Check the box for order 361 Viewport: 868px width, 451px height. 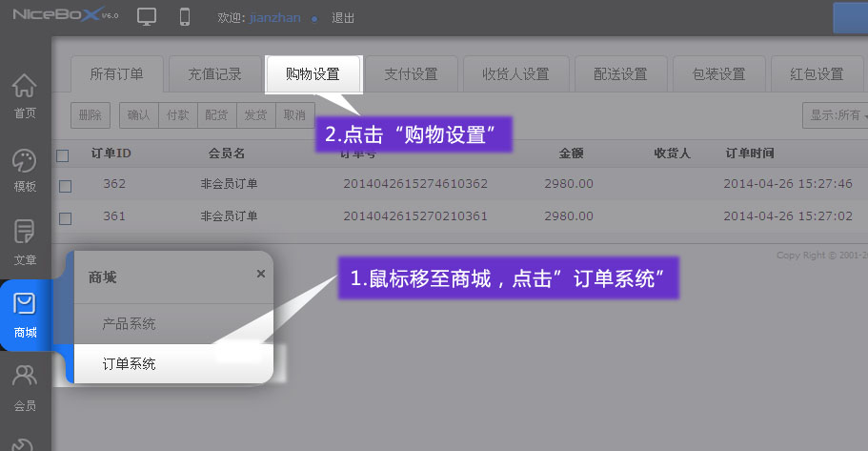point(65,218)
